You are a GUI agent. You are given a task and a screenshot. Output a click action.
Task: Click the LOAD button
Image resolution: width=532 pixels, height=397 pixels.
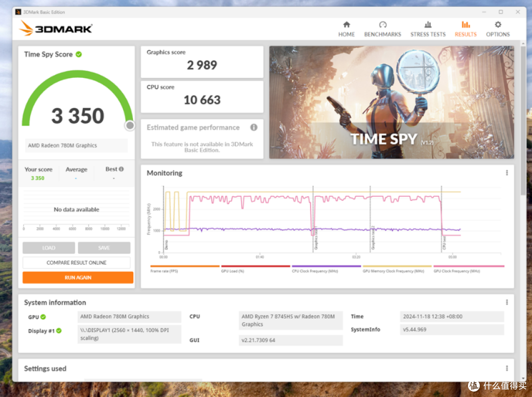click(49, 248)
